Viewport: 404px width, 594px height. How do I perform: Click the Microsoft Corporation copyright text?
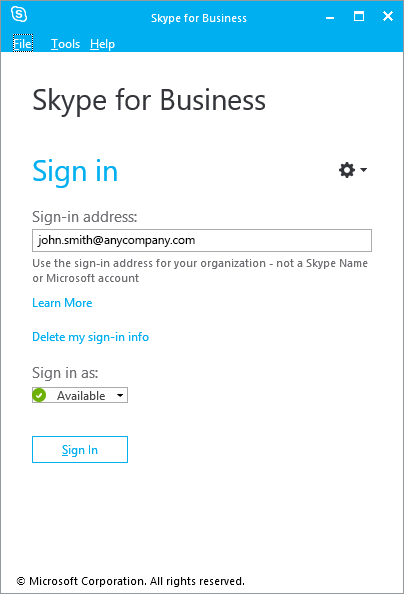[x=131, y=581]
